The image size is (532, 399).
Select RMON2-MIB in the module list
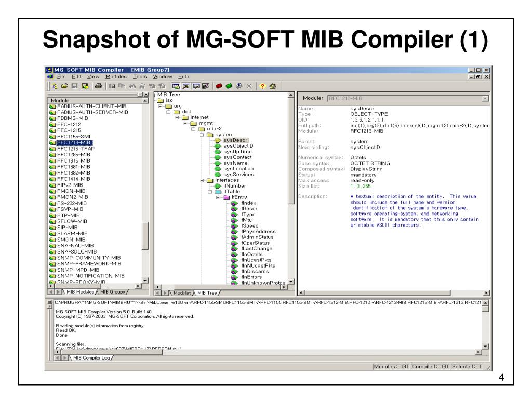pos(73,197)
